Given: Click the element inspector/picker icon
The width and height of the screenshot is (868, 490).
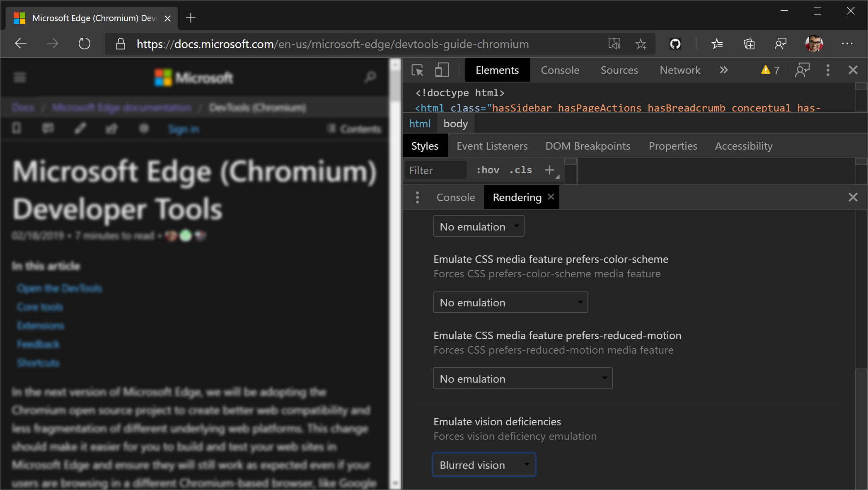Looking at the screenshot, I should (x=417, y=70).
